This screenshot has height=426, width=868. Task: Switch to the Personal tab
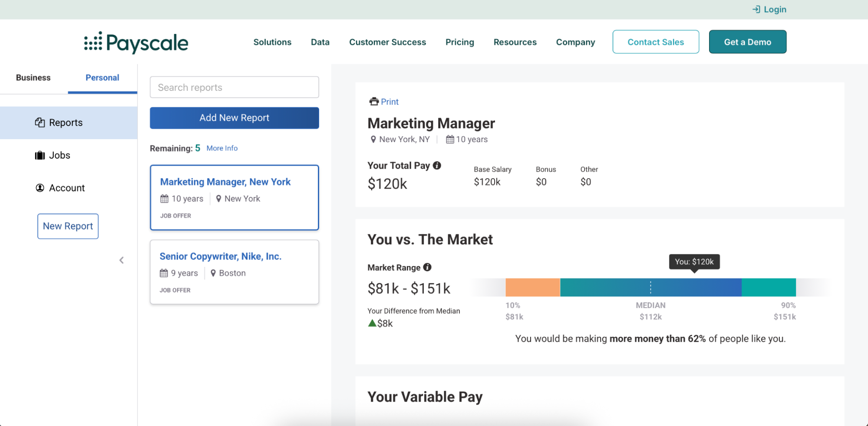pos(102,78)
